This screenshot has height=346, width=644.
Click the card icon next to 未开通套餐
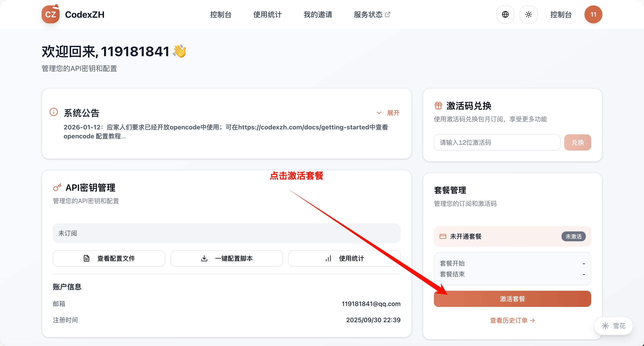pos(442,236)
